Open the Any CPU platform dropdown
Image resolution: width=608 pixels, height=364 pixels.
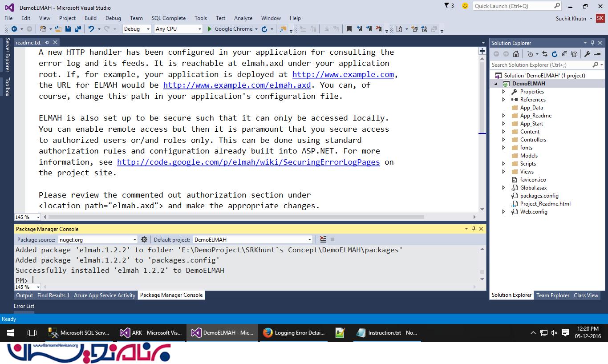pos(178,29)
